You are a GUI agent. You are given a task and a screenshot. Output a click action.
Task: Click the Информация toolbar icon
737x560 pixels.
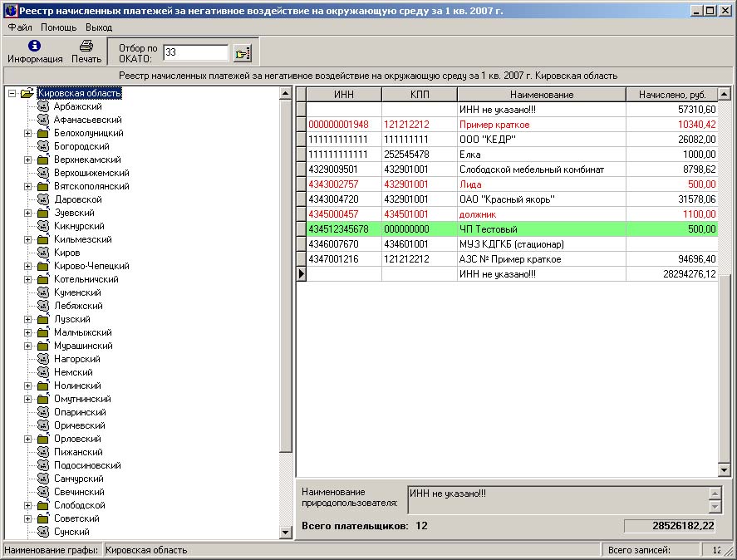point(35,46)
